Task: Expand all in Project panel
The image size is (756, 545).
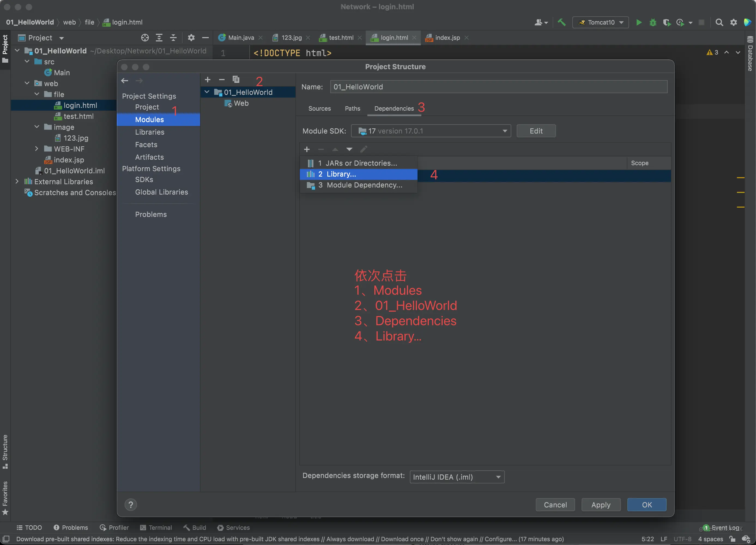Action: coord(159,38)
